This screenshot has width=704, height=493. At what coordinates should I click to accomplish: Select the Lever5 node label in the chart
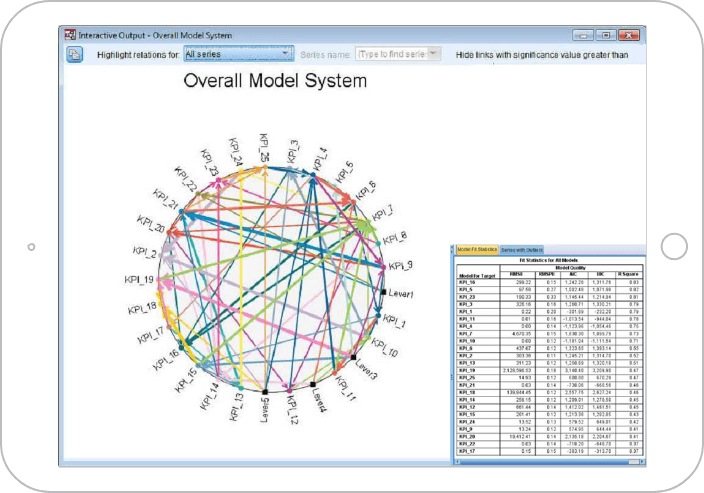click(265, 409)
